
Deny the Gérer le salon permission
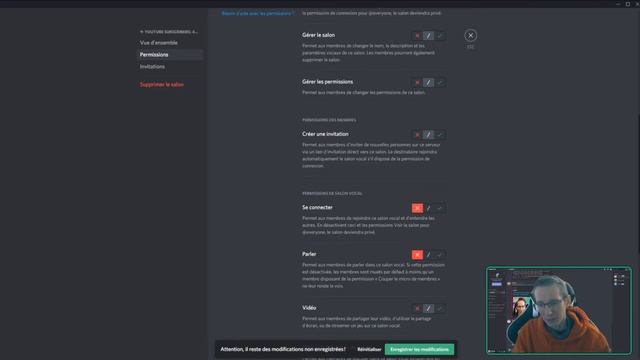point(417,36)
